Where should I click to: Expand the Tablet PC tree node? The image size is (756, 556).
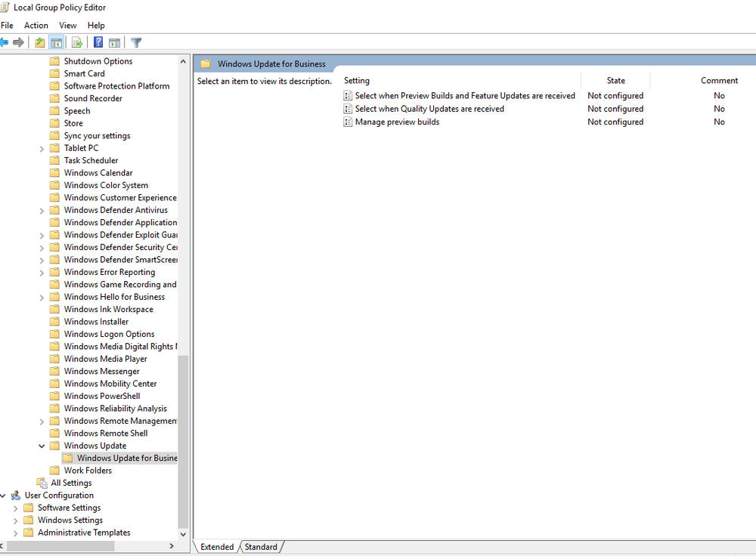42,149
